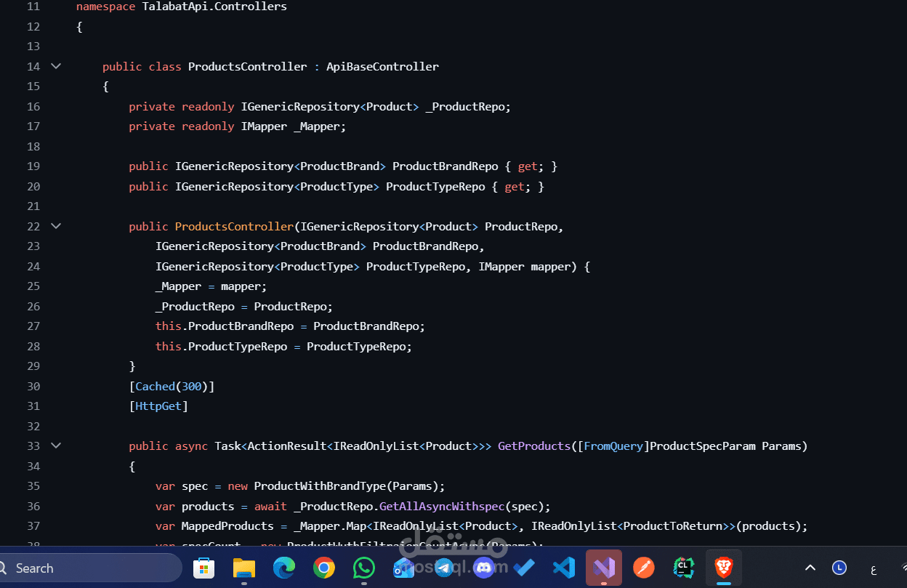The height and width of the screenshot is (588, 907).
Task: Collapse the ProductsController class at line 14
Action: [56, 66]
